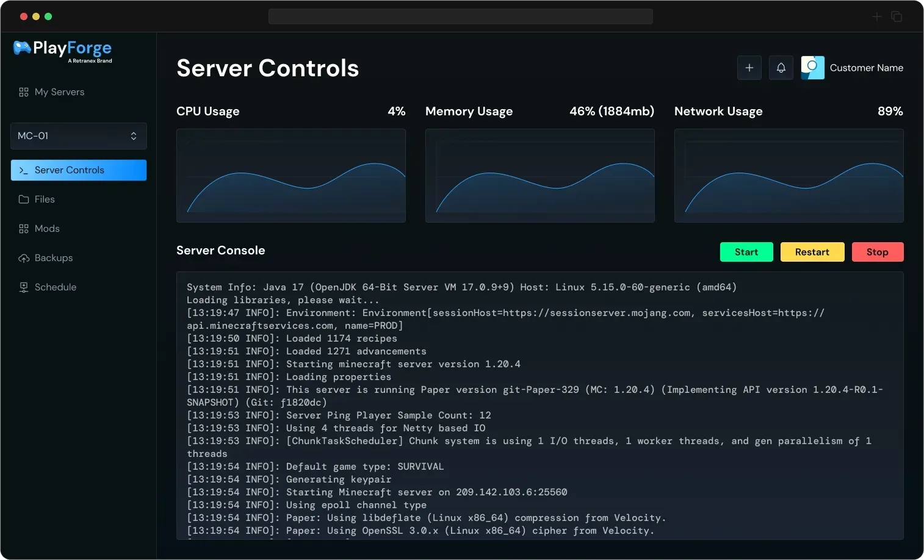
Task: Click the CPU Usage label
Action: pyautogui.click(x=208, y=111)
